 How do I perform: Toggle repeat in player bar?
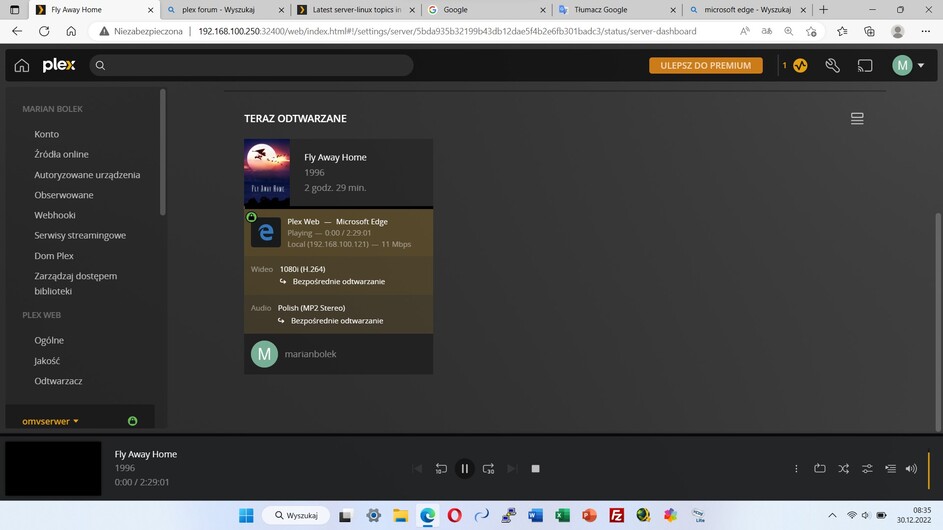[820, 469]
